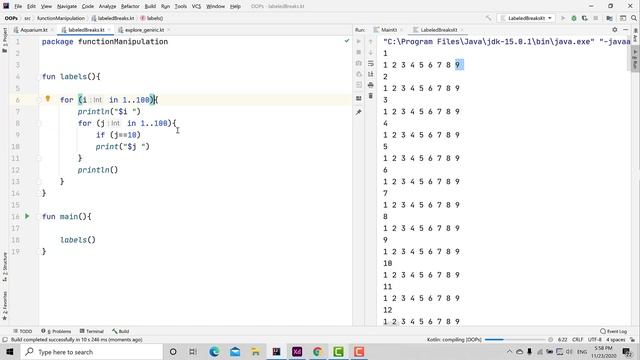Open the Refactor menu
The image size is (640, 360).
click(x=130, y=7)
